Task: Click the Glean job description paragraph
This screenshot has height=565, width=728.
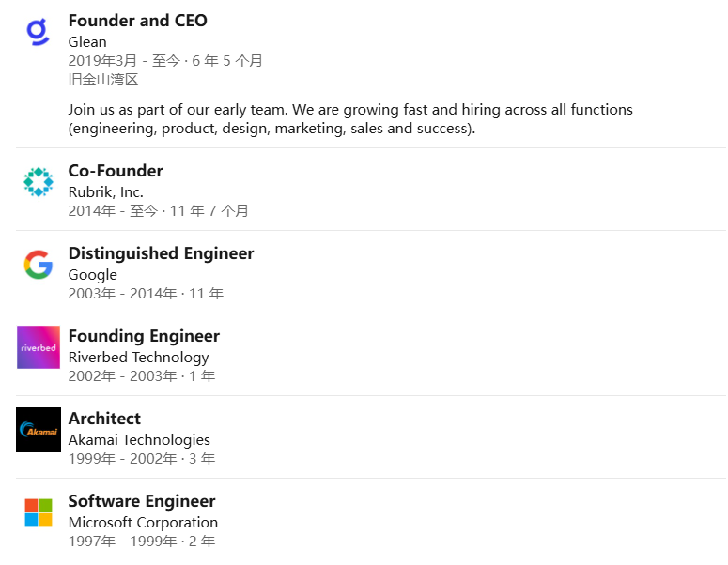Action: pyautogui.click(x=349, y=119)
